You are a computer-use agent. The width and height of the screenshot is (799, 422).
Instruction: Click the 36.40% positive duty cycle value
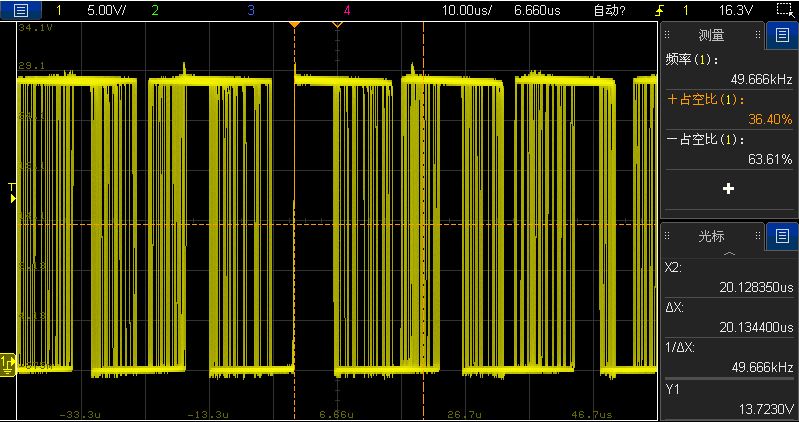tap(770, 120)
